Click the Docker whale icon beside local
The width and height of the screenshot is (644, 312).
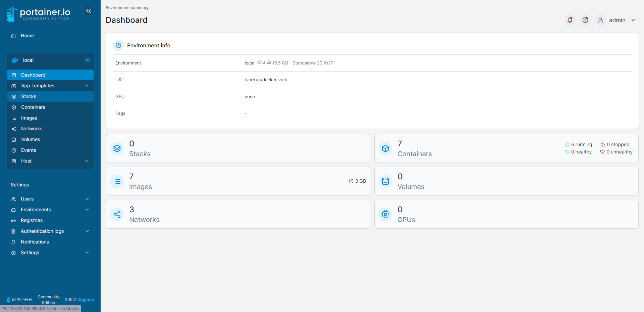(x=15, y=60)
